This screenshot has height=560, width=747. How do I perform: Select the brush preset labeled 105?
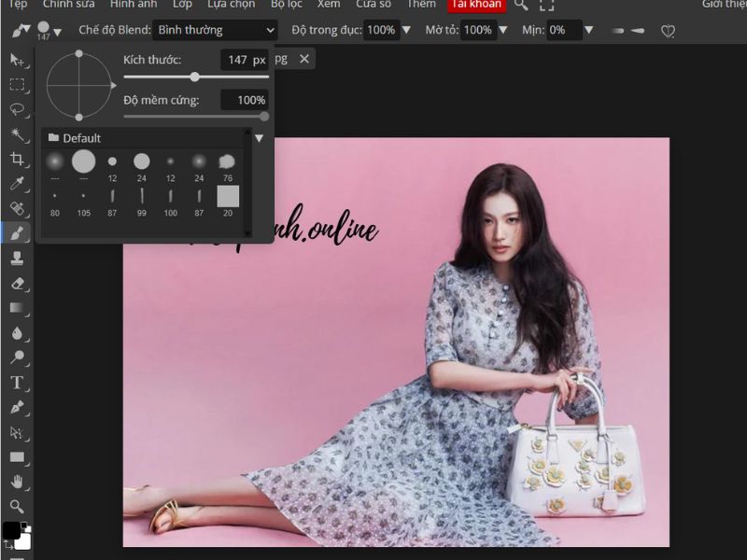pyautogui.click(x=84, y=201)
